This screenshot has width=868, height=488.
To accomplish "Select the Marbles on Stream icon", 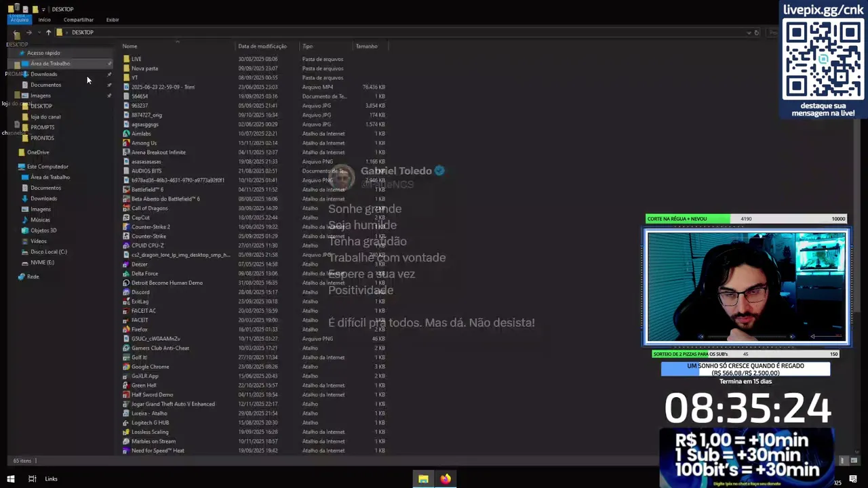I will 126,441.
